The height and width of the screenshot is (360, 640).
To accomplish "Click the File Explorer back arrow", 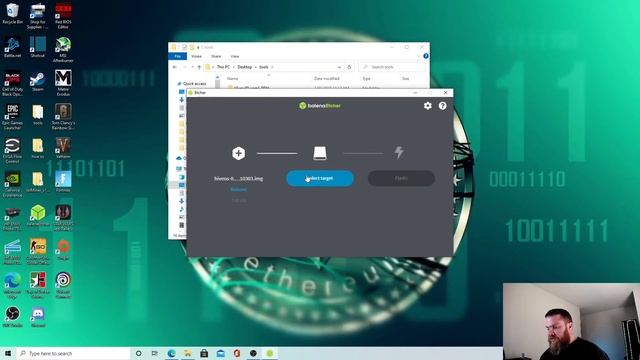I will coord(175,67).
